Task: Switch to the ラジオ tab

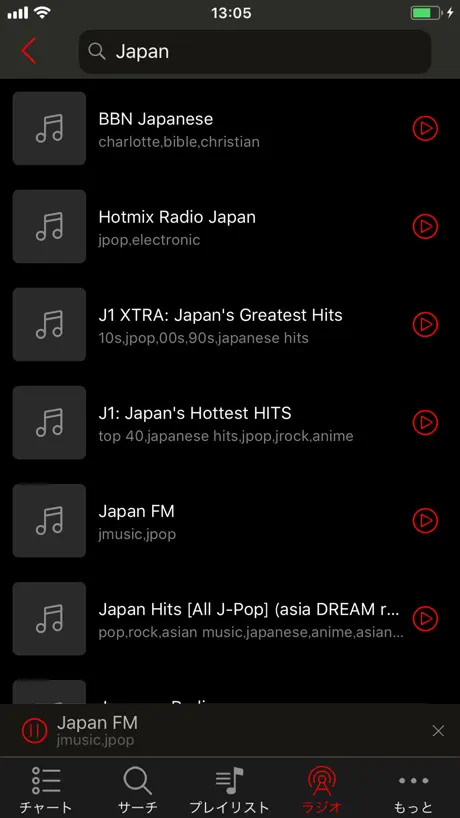Action: click(x=322, y=789)
